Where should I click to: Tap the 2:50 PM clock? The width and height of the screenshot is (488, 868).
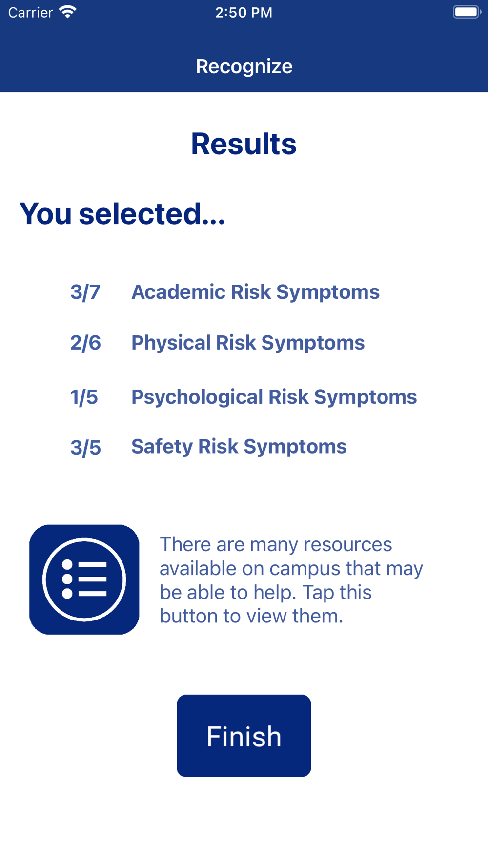[x=244, y=12]
